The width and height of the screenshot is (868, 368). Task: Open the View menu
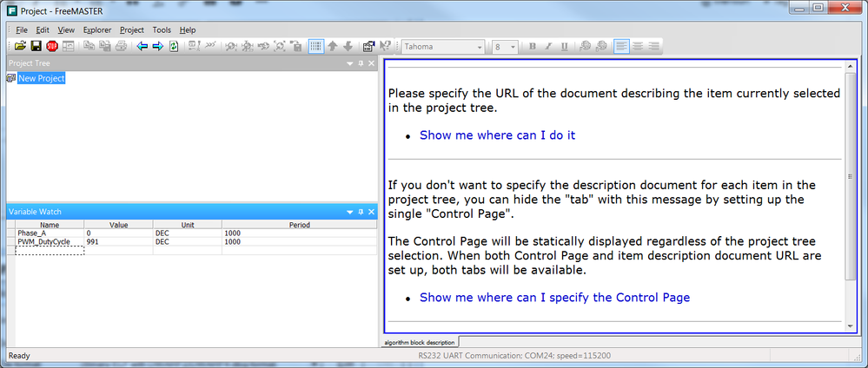(66, 30)
